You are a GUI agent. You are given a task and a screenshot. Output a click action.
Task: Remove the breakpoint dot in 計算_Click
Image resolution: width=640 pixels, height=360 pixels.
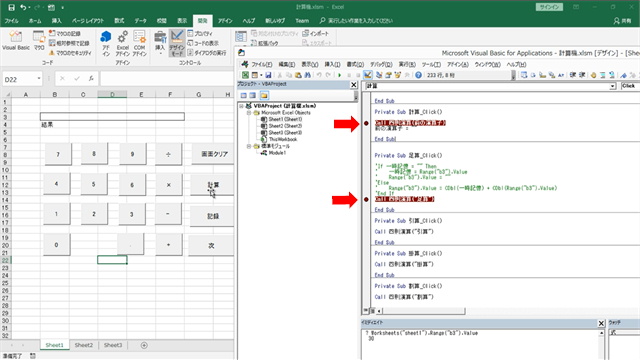[366, 123]
